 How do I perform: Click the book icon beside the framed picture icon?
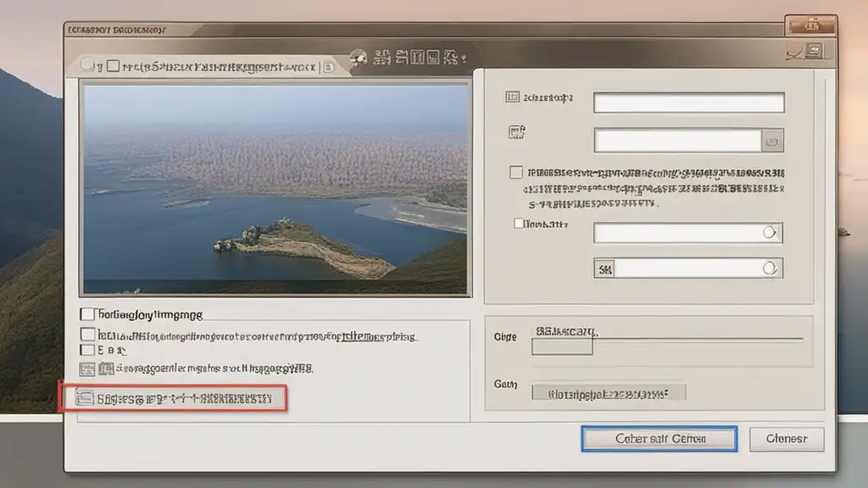(106, 369)
